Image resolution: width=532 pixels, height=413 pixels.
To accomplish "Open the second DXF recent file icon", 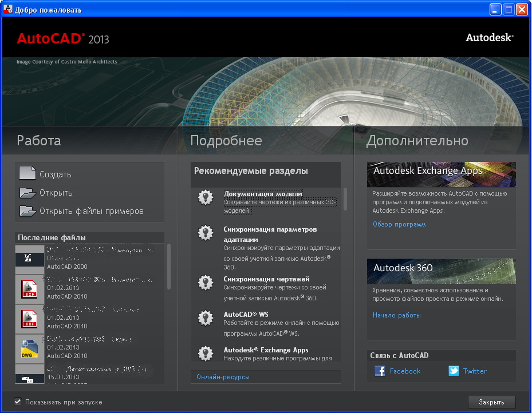I will 30,319.
